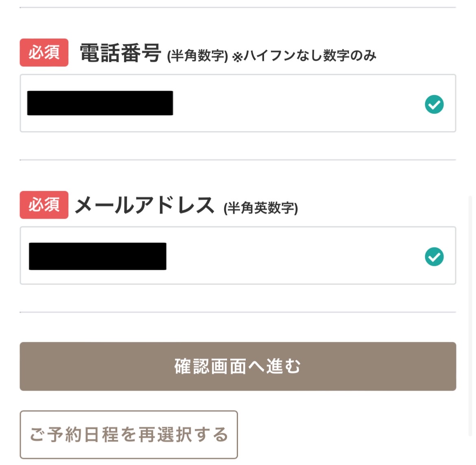Click the green checkmark in the phone number field
This screenshot has height=465, width=476.
[434, 104]
